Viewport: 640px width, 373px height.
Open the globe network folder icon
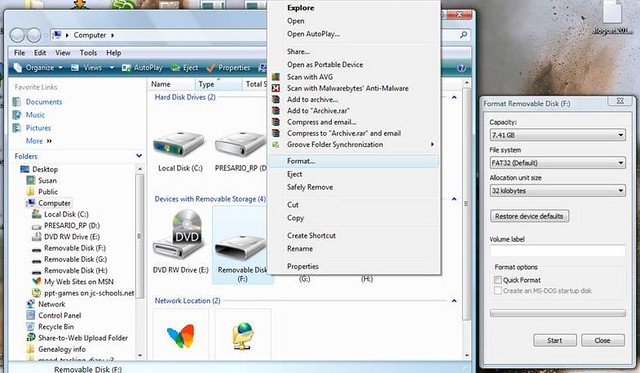tap(243, 335)
